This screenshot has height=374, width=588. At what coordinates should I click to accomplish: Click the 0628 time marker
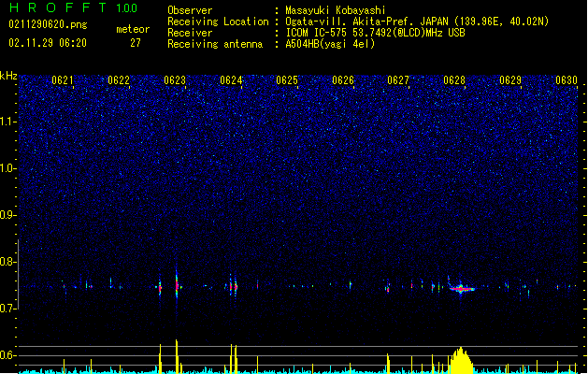pyautogui.click(x=454, y=80)
